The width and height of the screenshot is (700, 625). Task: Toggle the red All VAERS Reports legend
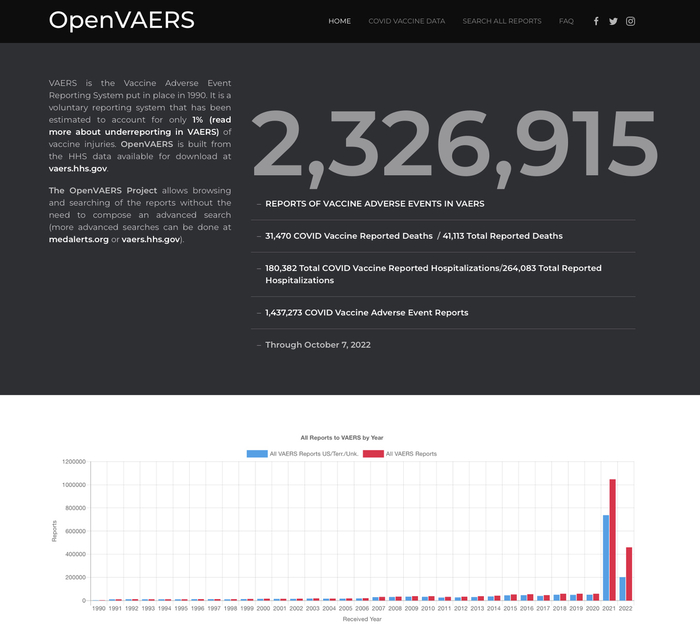pos(399,454)
